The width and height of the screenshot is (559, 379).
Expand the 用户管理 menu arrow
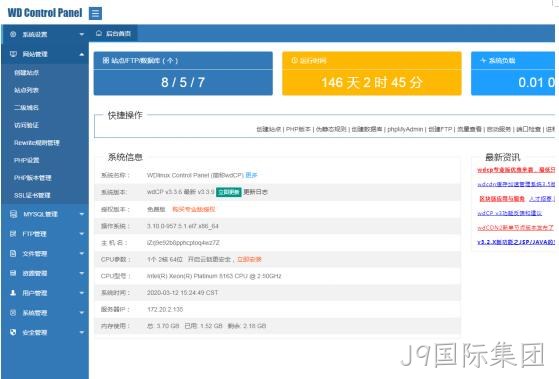pos(82,293)
